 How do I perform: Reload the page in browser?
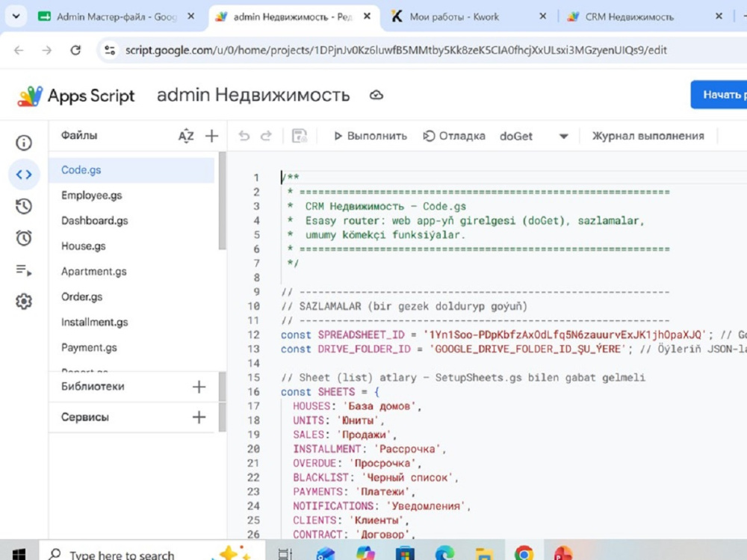[x=75, y=50]
